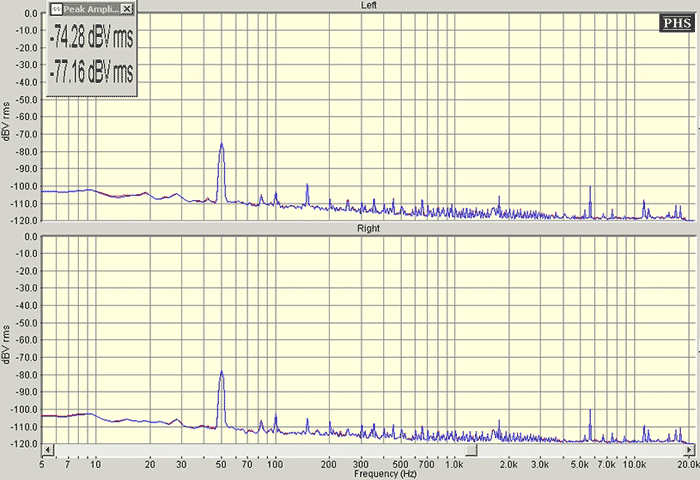Click the -120.0 level label on Left graph
Image resolution: width=700 pixels, height=480 pixels.
coord(25,221)
